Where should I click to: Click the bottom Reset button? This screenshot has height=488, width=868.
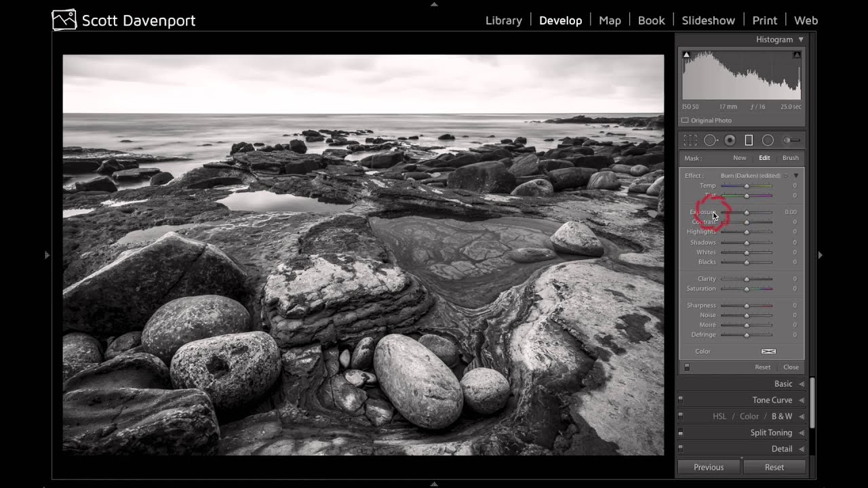point(774,467)
